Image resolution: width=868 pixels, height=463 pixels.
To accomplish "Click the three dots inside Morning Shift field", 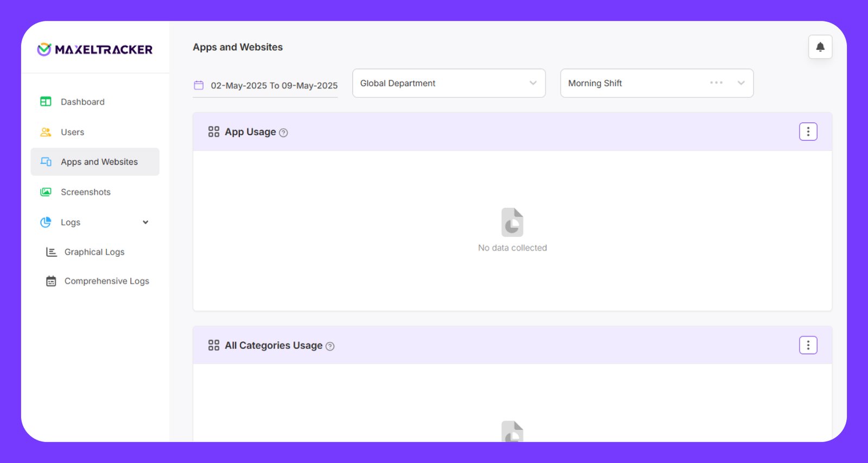I will (716, 83).
